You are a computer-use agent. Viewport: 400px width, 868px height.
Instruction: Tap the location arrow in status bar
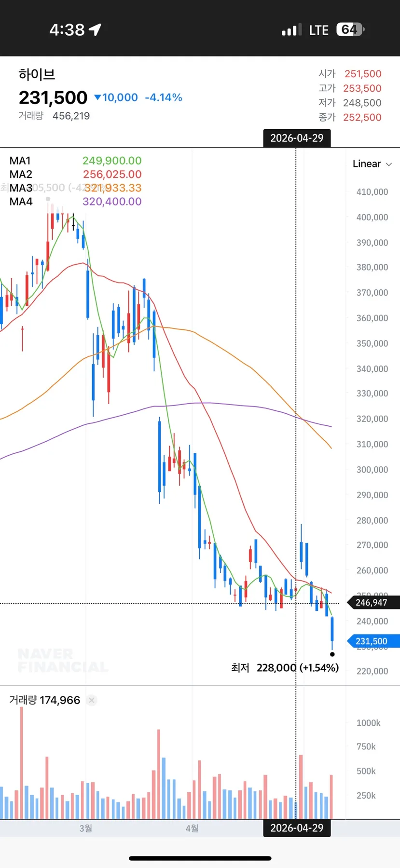95,30
